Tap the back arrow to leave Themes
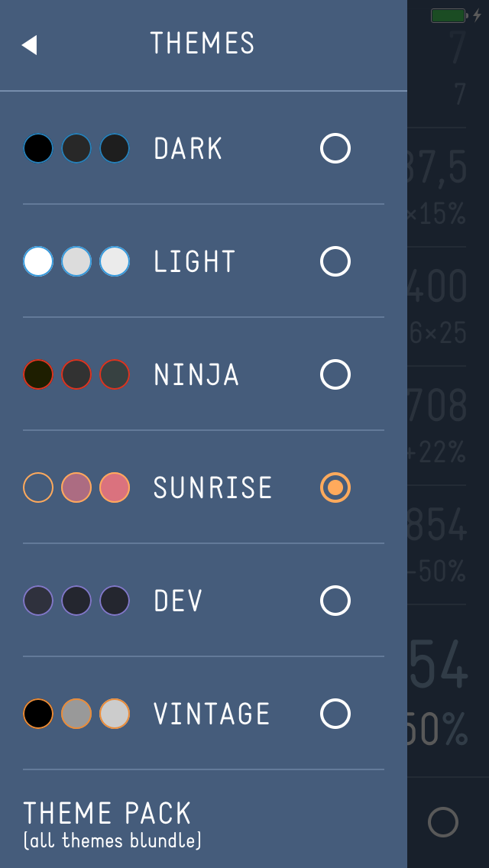Screen dimensions: 489x868 [x=29, y=44]
